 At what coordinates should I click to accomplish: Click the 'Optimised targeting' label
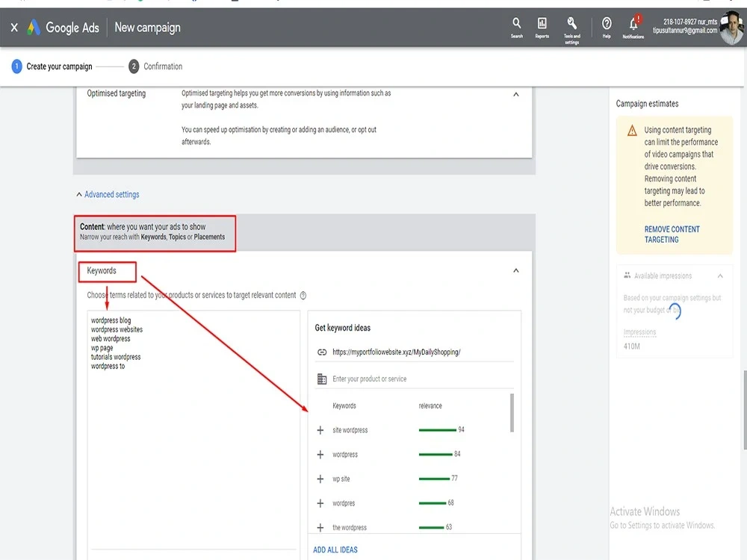[x=117, y=93]
